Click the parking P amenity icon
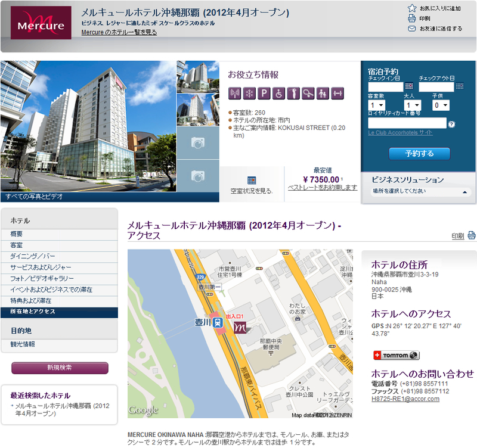The height and width of the screenshot is (448, 477). 264,94
